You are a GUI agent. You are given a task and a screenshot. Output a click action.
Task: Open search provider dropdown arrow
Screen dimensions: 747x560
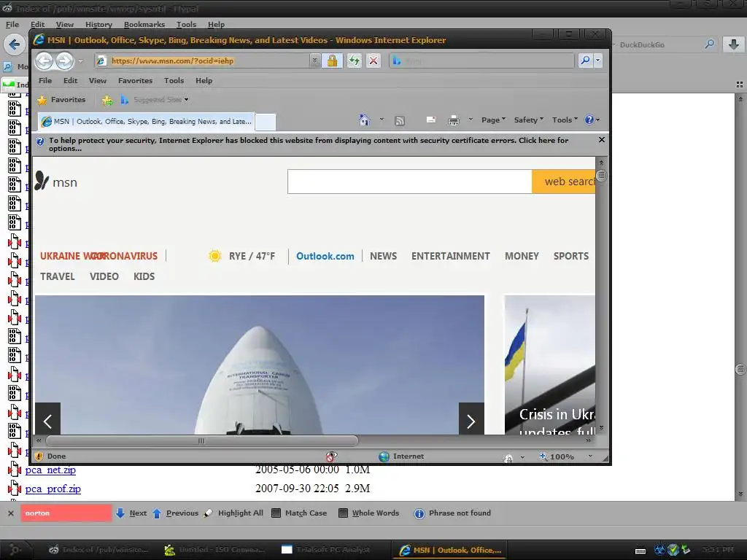598,61
